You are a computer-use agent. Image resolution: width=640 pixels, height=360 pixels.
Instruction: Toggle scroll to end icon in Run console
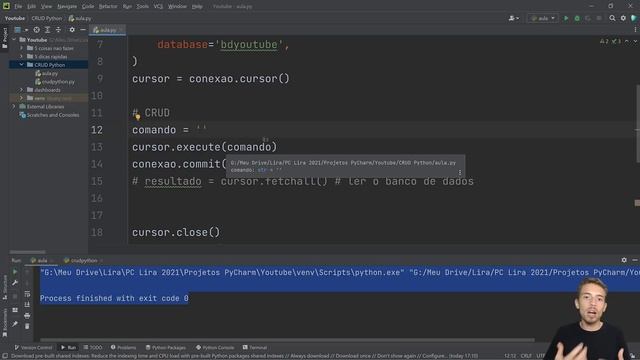27,304
